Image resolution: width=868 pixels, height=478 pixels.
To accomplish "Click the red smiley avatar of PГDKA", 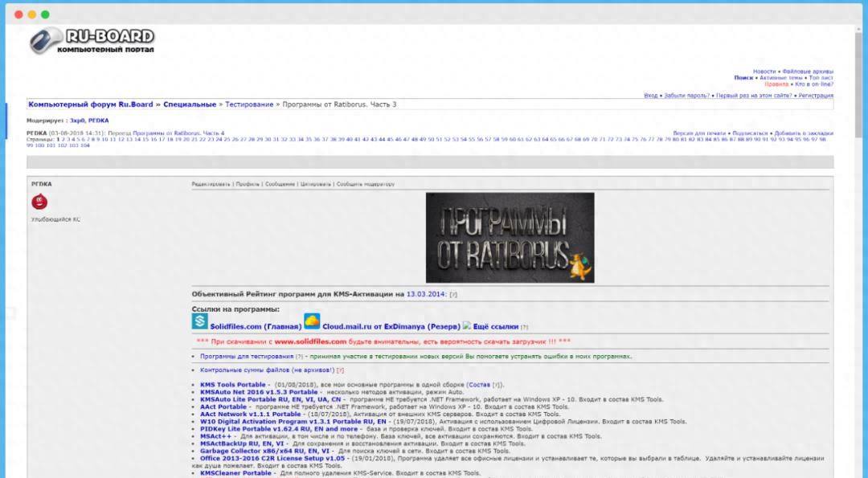I will (39, 202).
